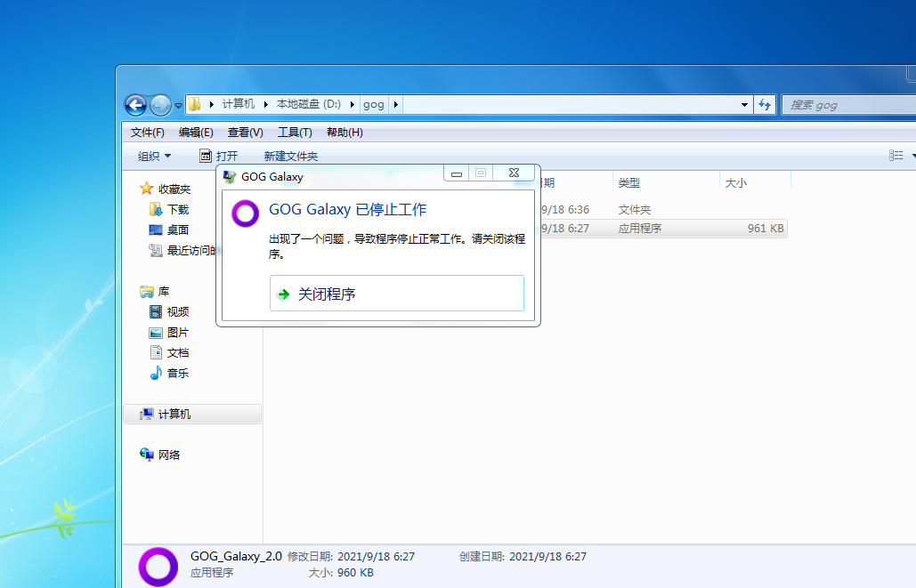This screenshot has width=916, height=588.
Task: Open the 音乐 library
Action: (x=169, y=373)
